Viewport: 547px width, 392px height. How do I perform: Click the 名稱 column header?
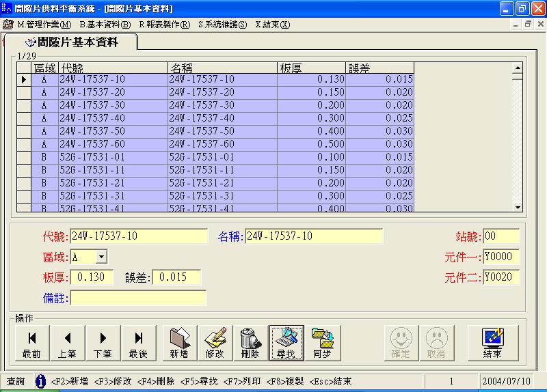[223, 68]
